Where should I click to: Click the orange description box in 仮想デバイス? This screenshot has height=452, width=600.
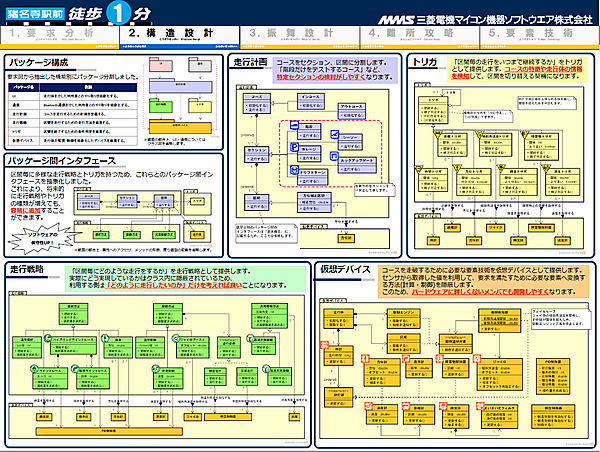click(x=480, y=255)
